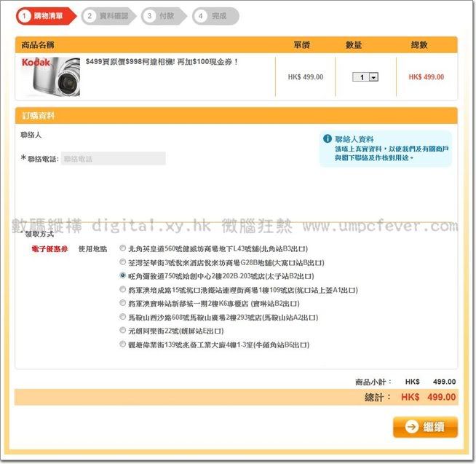The width and height of the screenshot is (476, 464).
Task: Click the step 4 完成 indicator
Action: tap(215, 16)
